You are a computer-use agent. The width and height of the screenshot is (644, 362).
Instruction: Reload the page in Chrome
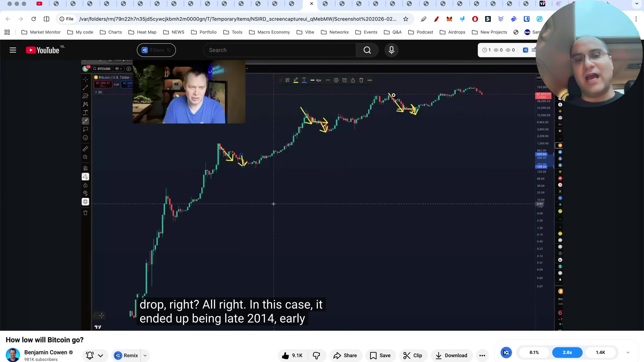34,19
